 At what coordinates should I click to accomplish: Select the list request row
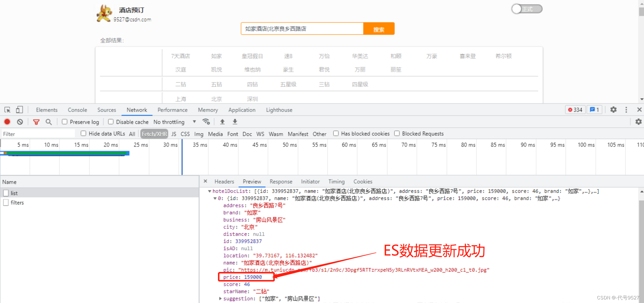point(100,193)
